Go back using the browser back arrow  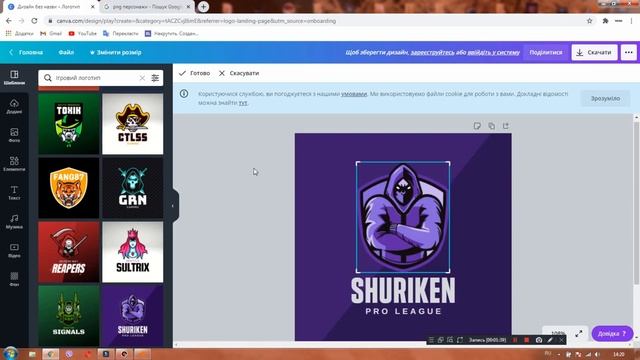click(9, 21)
